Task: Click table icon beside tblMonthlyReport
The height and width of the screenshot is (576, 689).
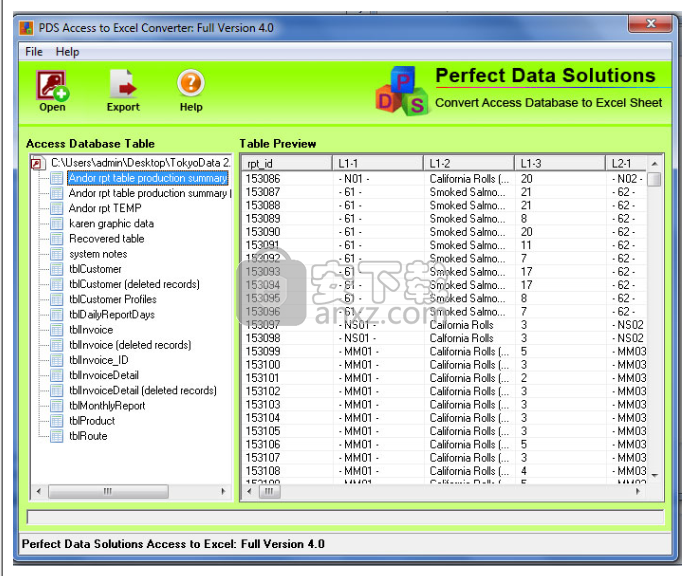Action: click(57, 406)
